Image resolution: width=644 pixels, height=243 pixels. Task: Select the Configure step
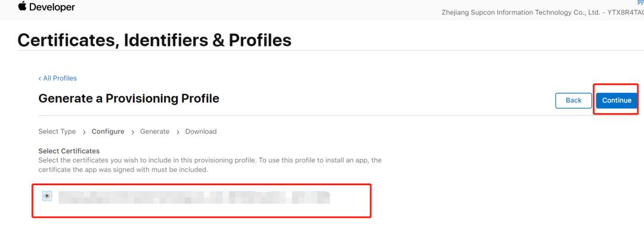point(108,132)
